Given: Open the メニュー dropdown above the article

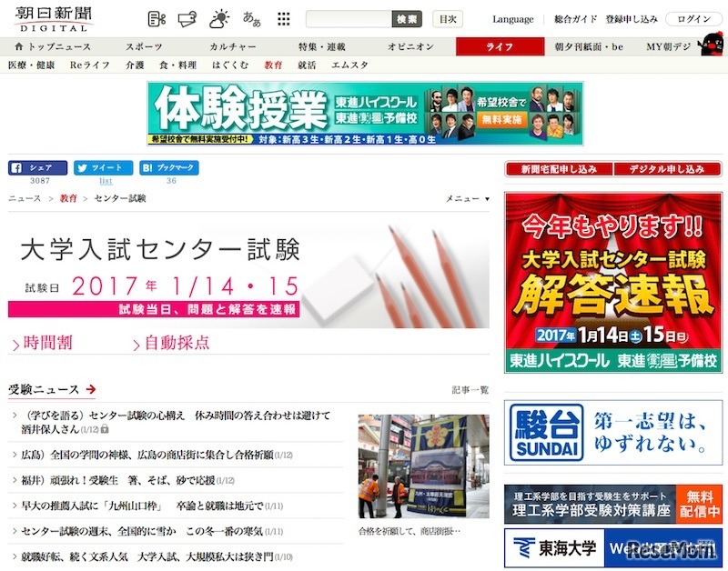Looking at the screenshot, I should tap(468, 198).
